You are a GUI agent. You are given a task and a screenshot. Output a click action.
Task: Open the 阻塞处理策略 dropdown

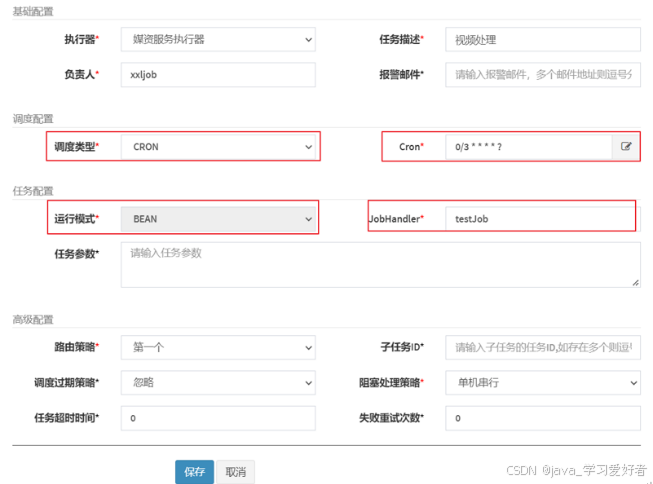(x=543, y=382)
